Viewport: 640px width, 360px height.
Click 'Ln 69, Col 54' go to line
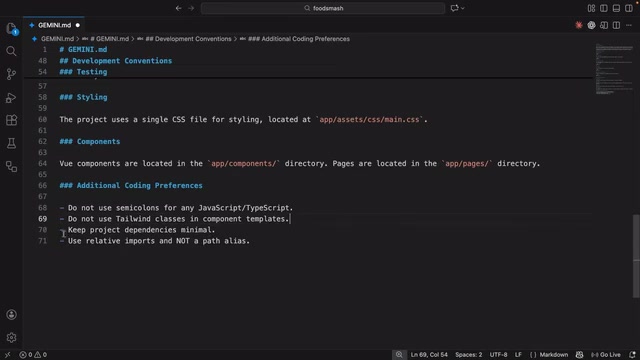pos(429,355)
